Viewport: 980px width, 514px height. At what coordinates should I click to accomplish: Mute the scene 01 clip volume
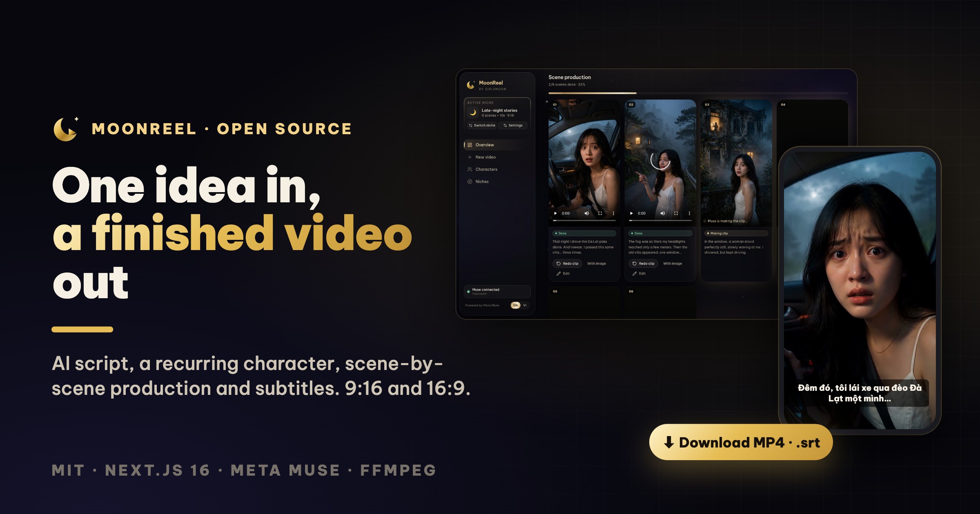[x=586, y=213]
